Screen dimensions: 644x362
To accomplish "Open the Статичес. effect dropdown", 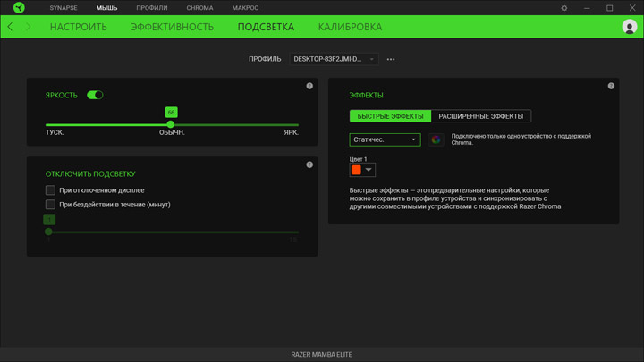I will pos(385,139).
